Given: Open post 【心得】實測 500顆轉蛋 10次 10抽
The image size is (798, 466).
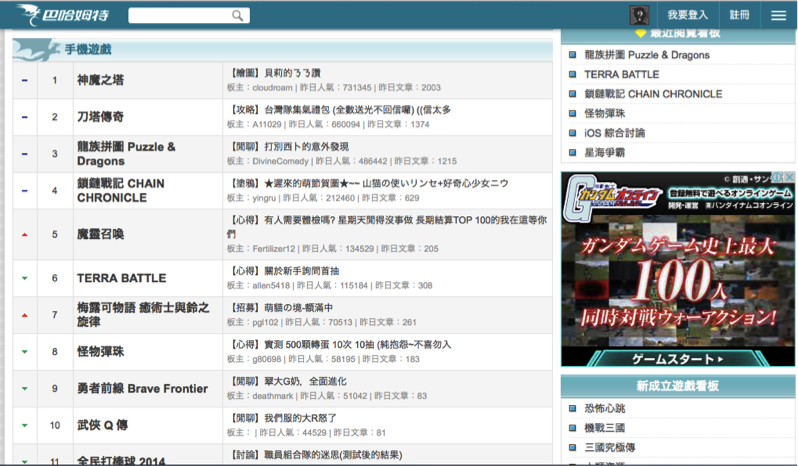Looking at the screenshot, I should click(339, 344).
